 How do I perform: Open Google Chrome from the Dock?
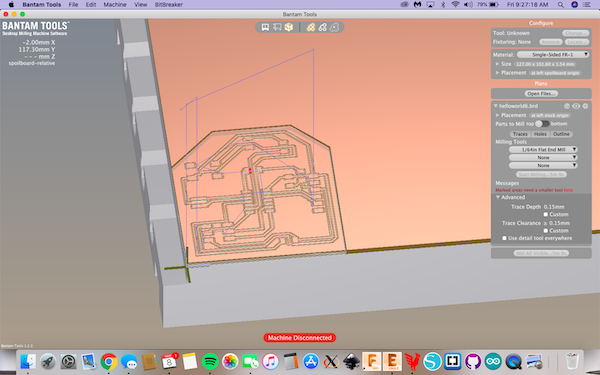(109, 361)
